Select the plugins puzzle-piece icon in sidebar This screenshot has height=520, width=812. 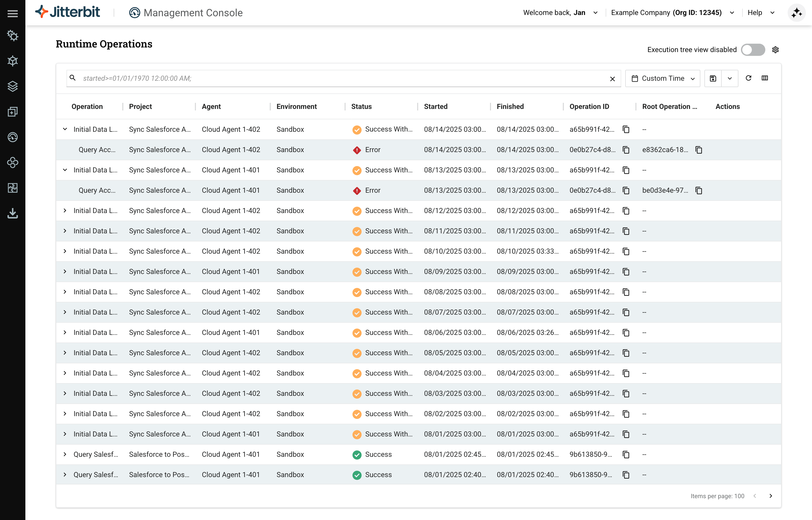(x=13, y=188)
